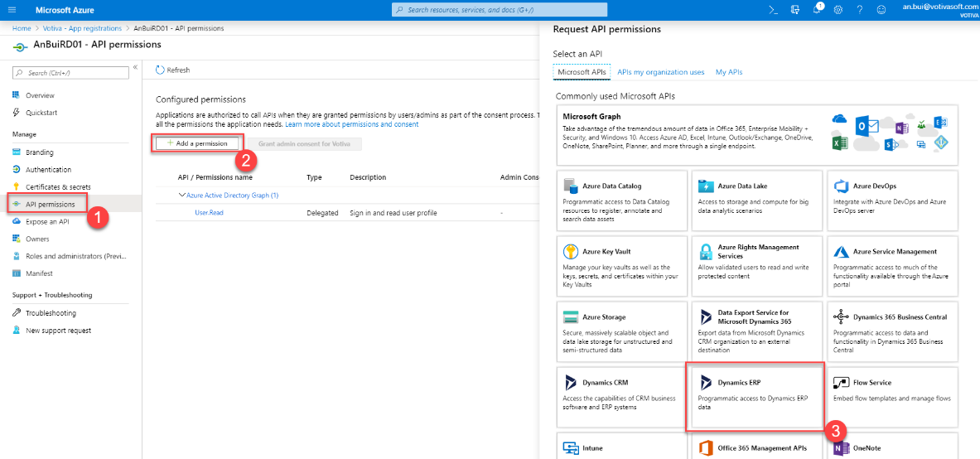Focus the top search resources box

click(x=499, y=10)
